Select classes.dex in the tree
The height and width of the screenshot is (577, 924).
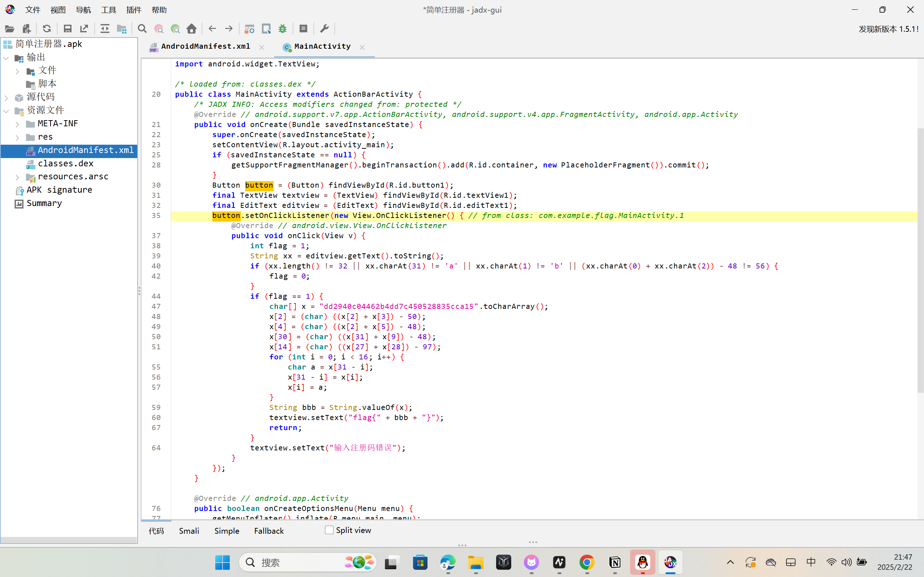(x=66, y=164)
